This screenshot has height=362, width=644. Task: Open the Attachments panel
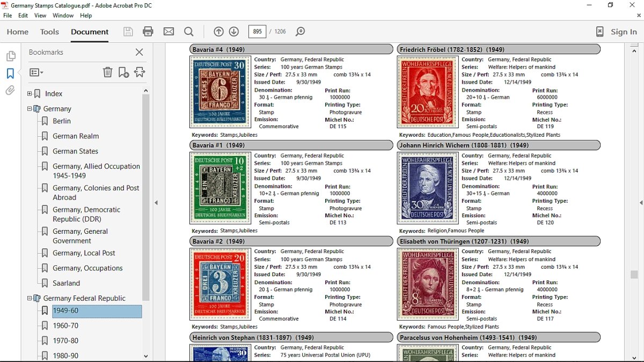(10, 90)
